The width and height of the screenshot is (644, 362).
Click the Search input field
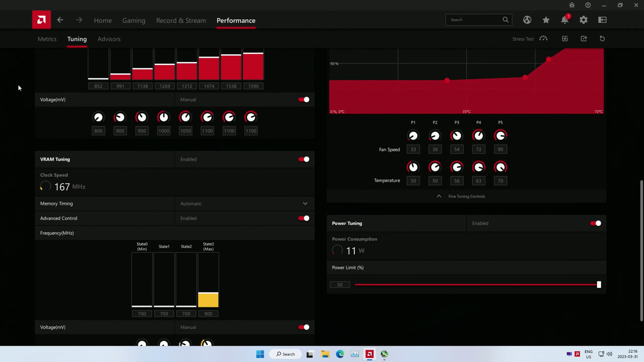click(x=475, y=20)
